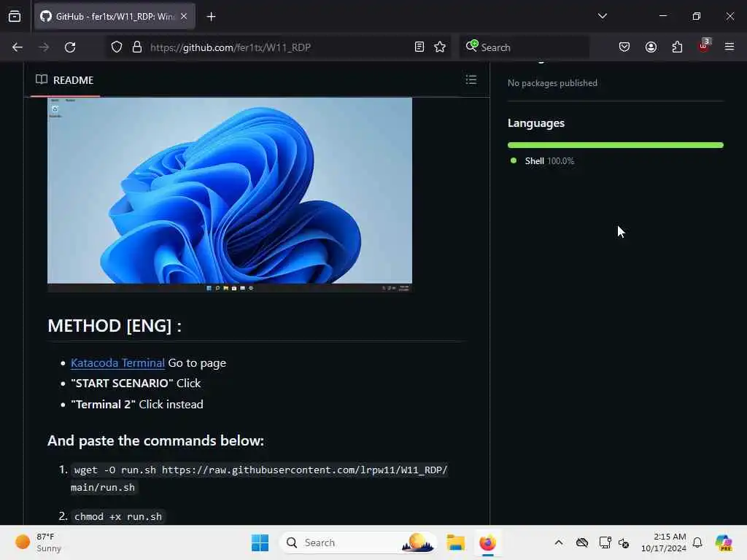
Task: Open the Windows Start menu
Action: pos(260,542)
